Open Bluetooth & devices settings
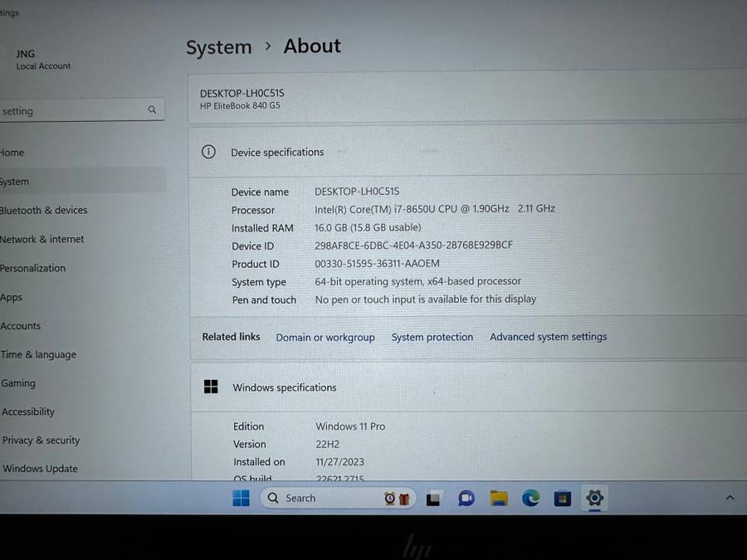The width and height of the screenshot is (747, 560). (43, 210)
